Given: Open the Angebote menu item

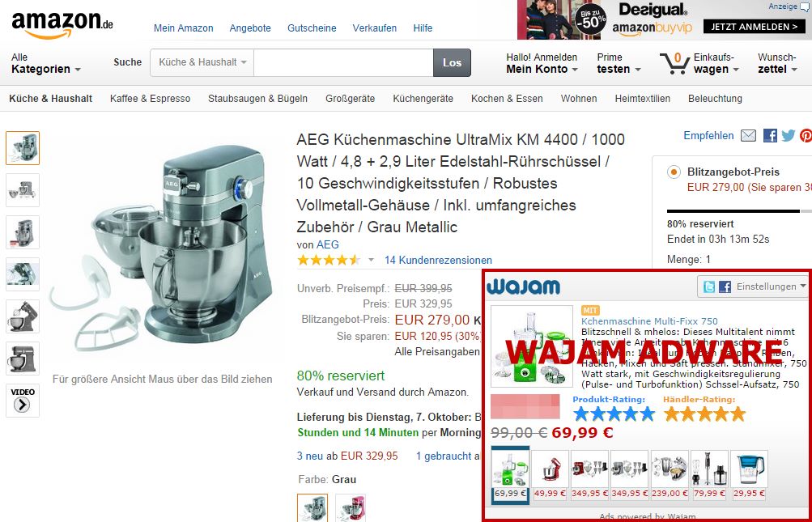Looking at the screenshot, I should coord(250,28).
